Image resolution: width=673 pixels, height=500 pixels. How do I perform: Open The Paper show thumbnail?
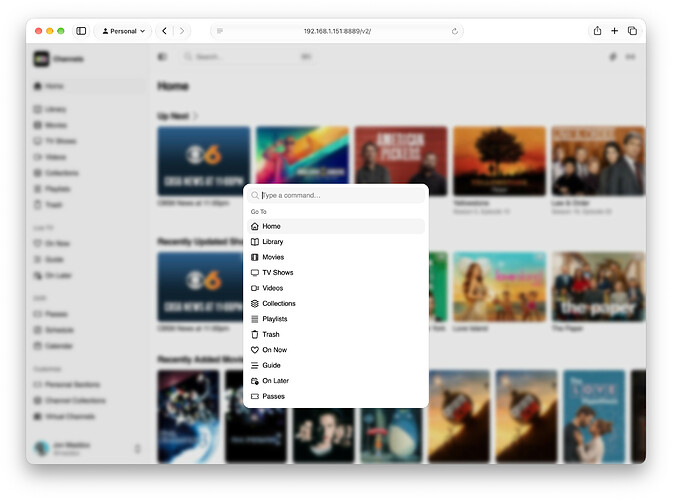coord(598,287)
